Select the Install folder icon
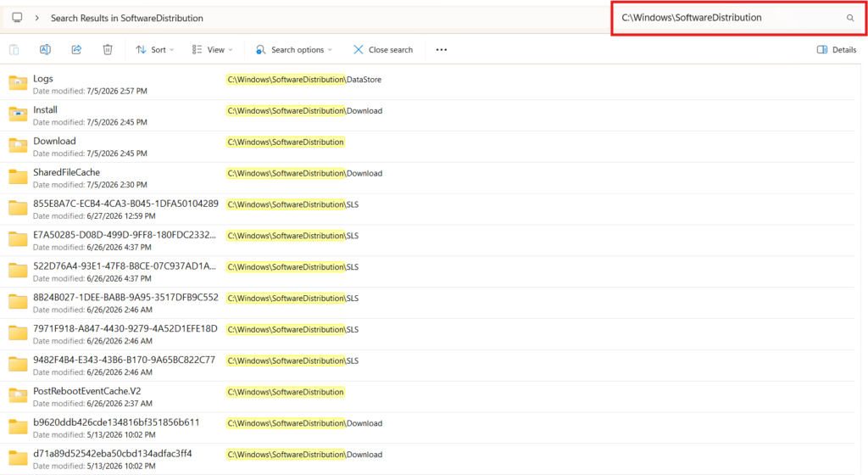The image size is (868, 475). coord(18,114)
